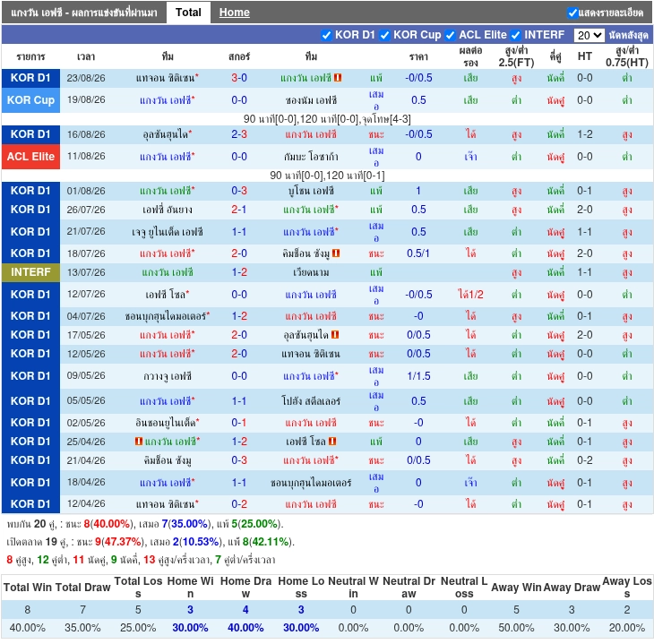Click แทจอน ซิติเซน team name on 12/04/26 row
654x644 pixels.
click(165, 504)
